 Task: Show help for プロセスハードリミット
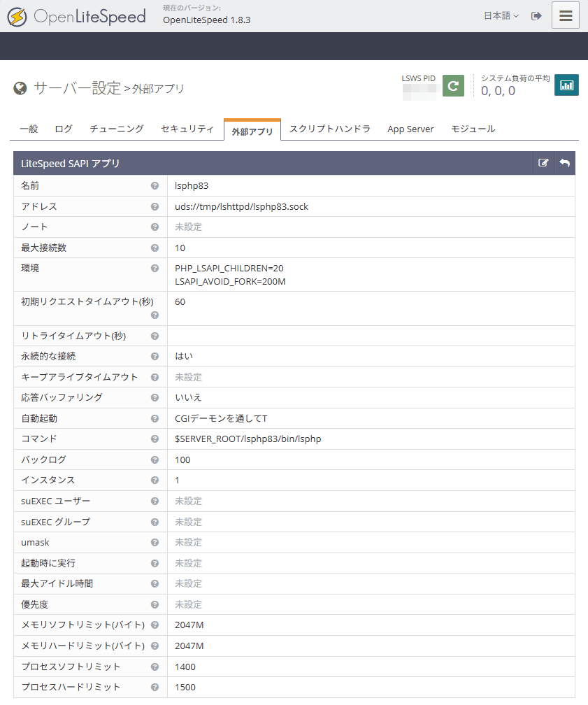click(155, 687)
